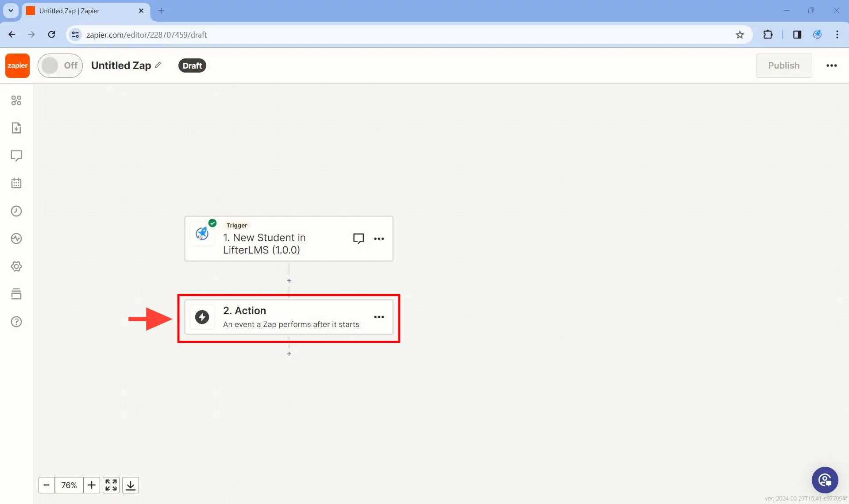Close the Untitled Zap browser tab
Image resolution: width=849 pixels, height=504 pixels.
tap(141, 11)
